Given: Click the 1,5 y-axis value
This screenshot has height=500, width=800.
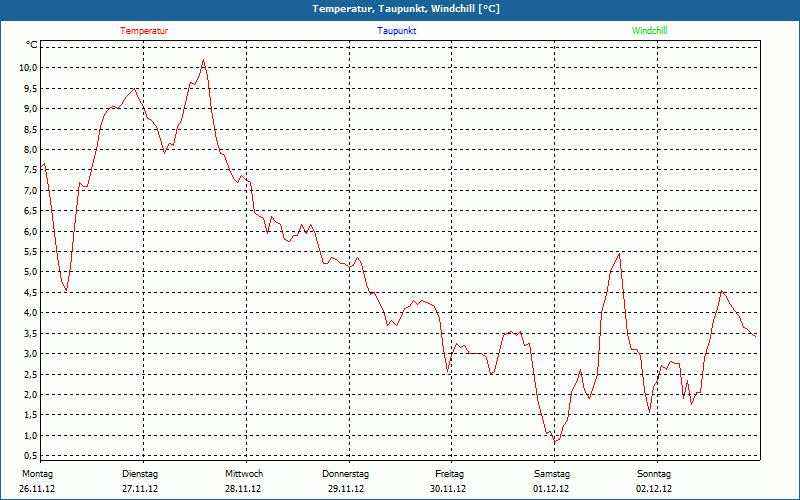Looking at the screenshot, I should click(31, 415).
